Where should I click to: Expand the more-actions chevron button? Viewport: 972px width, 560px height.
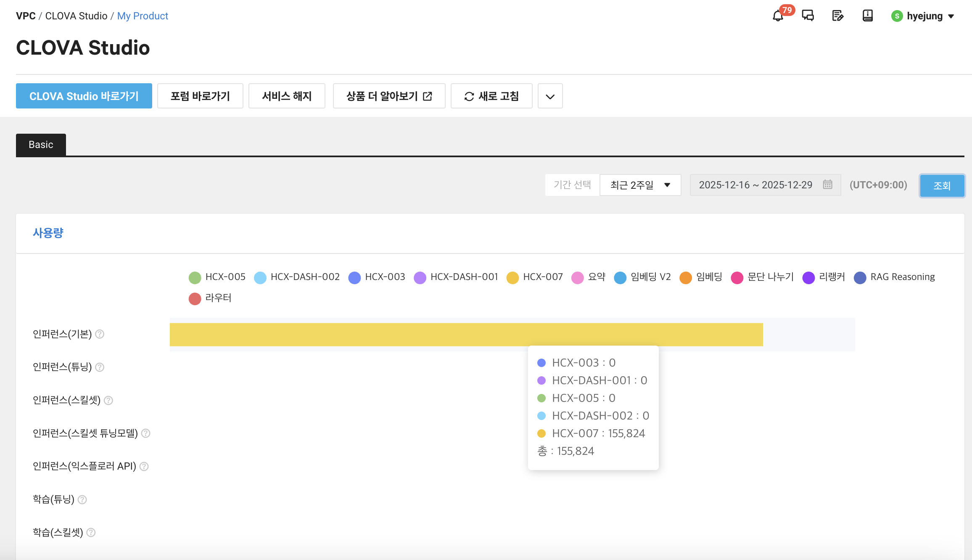[550, 96]
